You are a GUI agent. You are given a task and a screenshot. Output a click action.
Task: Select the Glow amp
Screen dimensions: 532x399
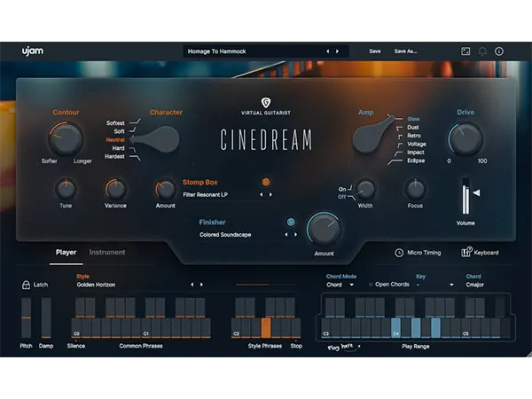tap(413, 119)
